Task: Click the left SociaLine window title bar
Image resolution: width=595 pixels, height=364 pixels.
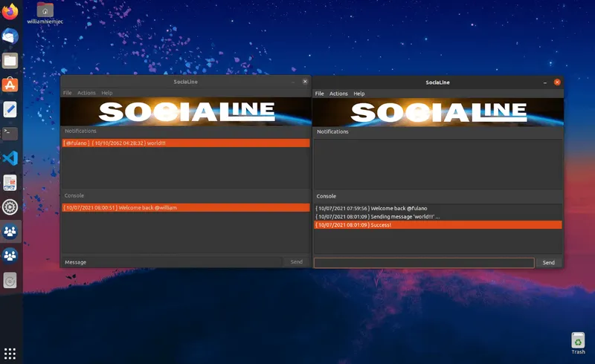Action: click(x=185, y=82)
